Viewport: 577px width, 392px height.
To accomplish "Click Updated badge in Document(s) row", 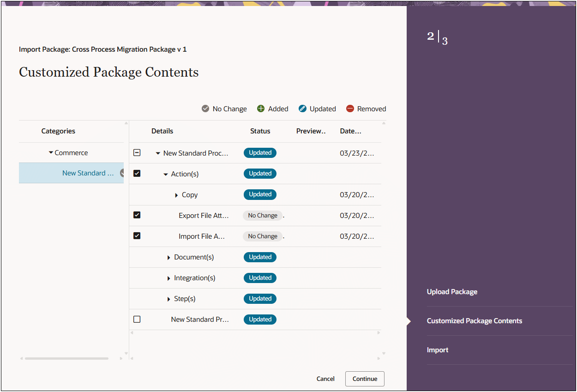I will point(260,257).
